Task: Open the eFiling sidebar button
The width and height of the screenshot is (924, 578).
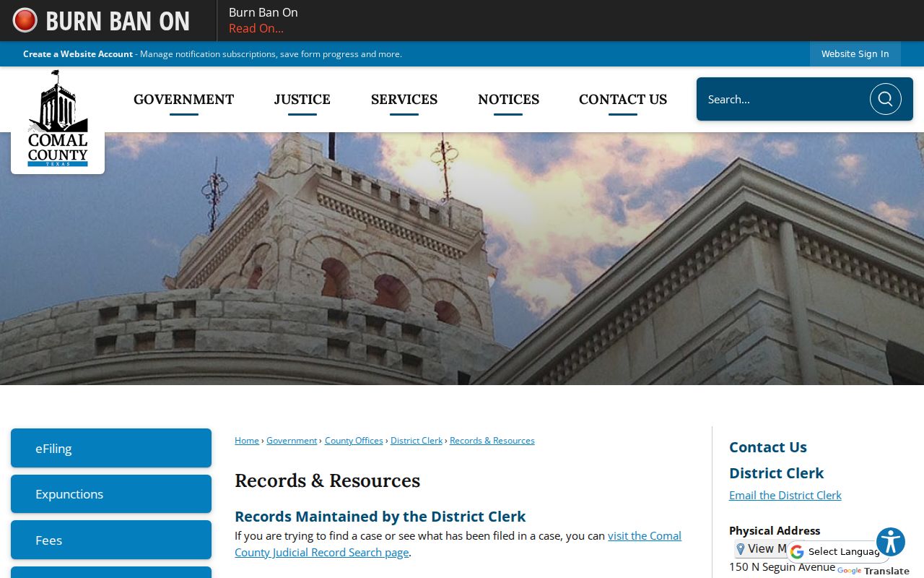Action: 111,448
